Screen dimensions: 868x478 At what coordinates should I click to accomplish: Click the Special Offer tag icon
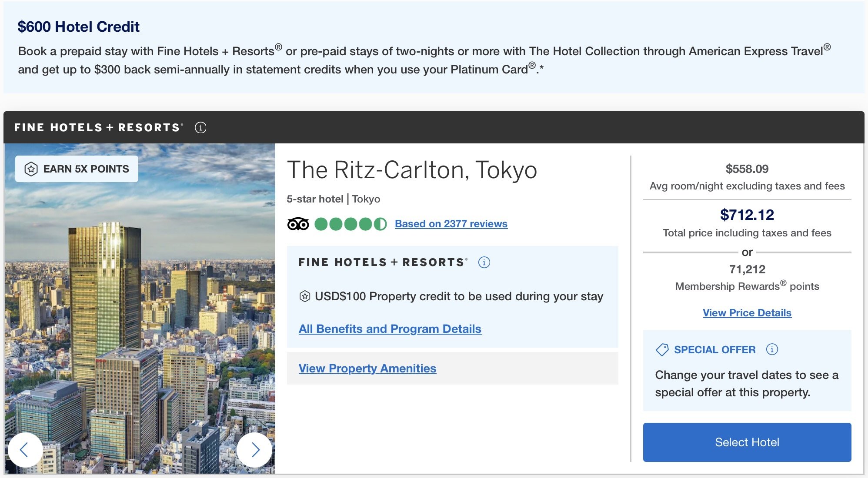[662, 349]
